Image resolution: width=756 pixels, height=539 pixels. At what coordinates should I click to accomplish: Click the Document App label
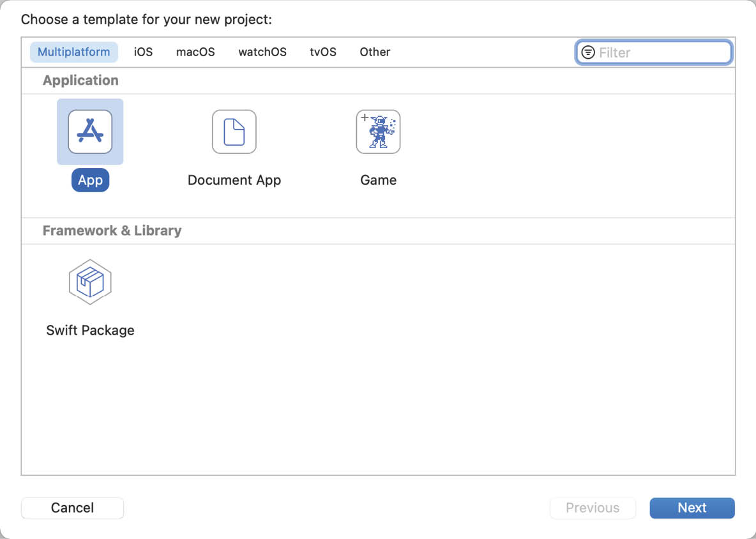(234, 180)
